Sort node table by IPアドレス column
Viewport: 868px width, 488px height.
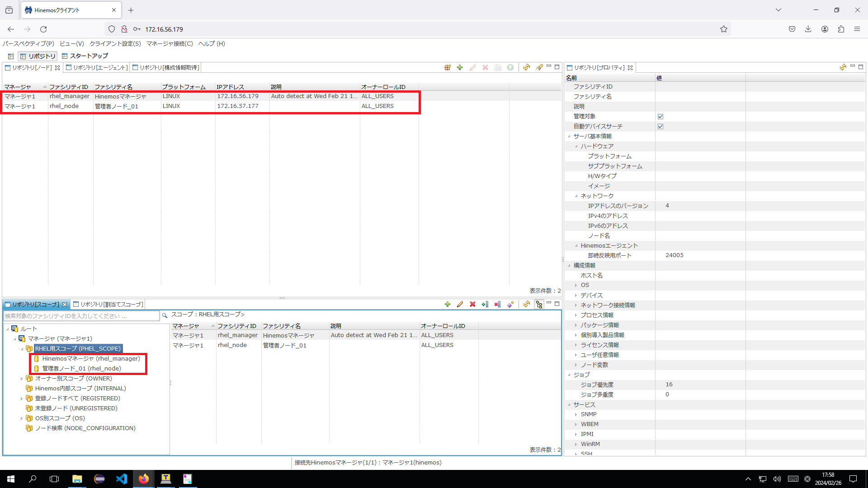click(242, 87)
